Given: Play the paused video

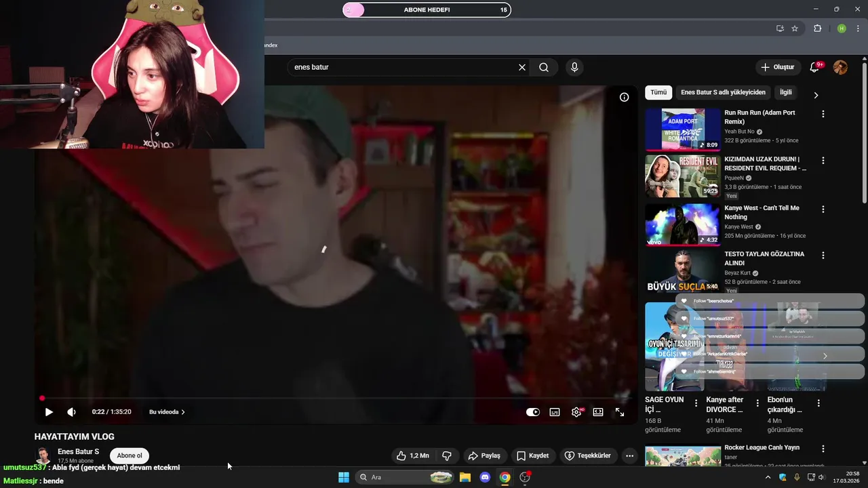Looking at the screenshot, I should pyautogui.click(x=49, y=412).
